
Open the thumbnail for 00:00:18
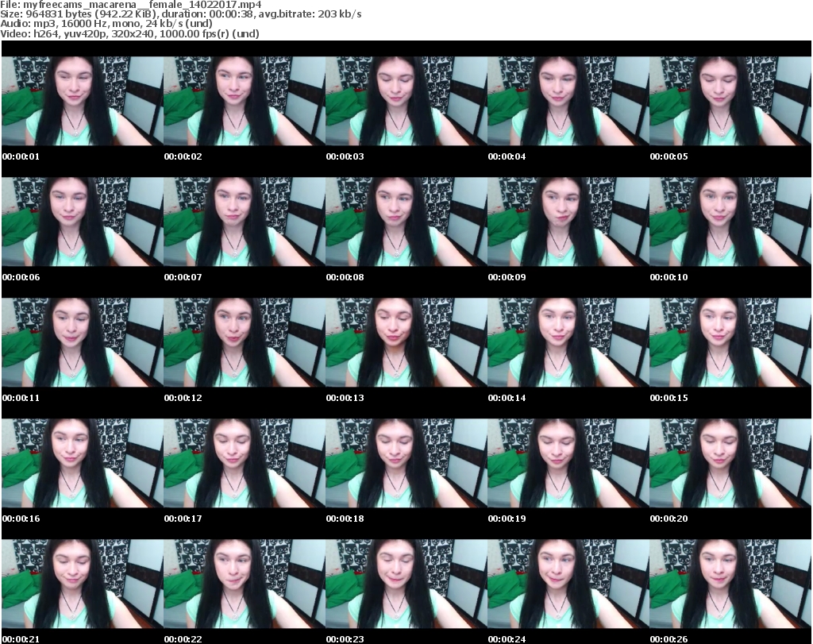click(406, 463)
